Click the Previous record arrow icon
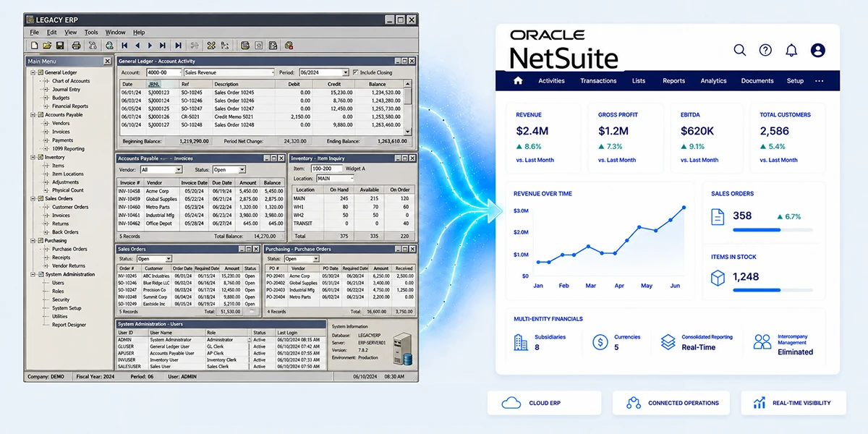Image resolution: width=868 pixels, height=434 pixels. [138, 45]
